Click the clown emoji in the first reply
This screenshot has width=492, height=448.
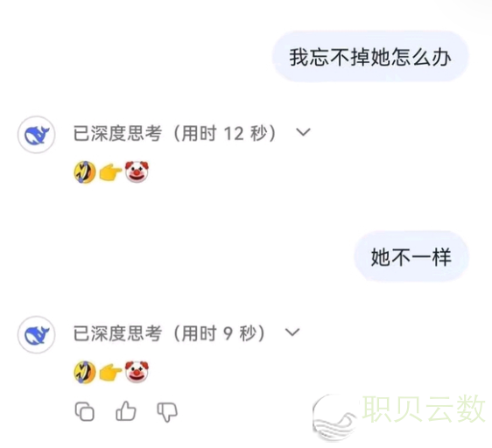tap(137, 171)
